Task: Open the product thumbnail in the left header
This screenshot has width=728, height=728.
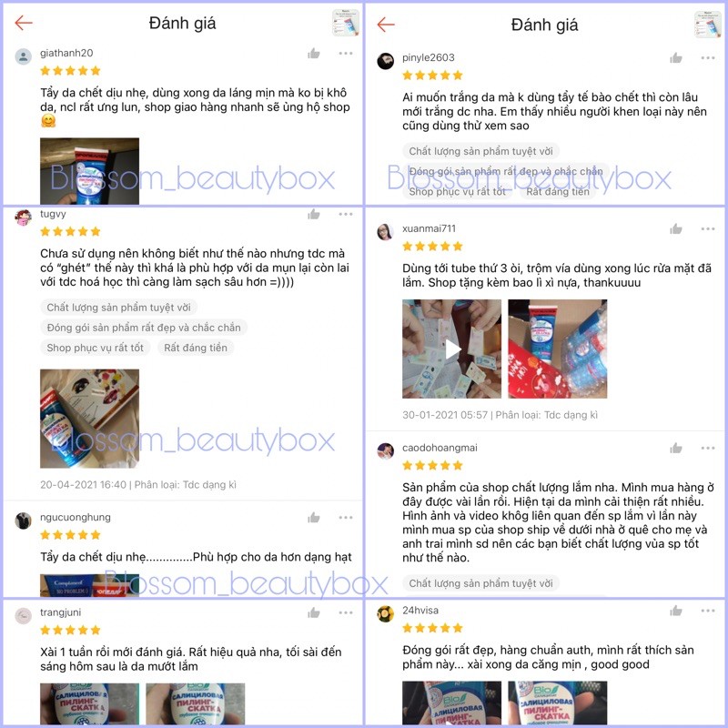Action: coord(346,22)
